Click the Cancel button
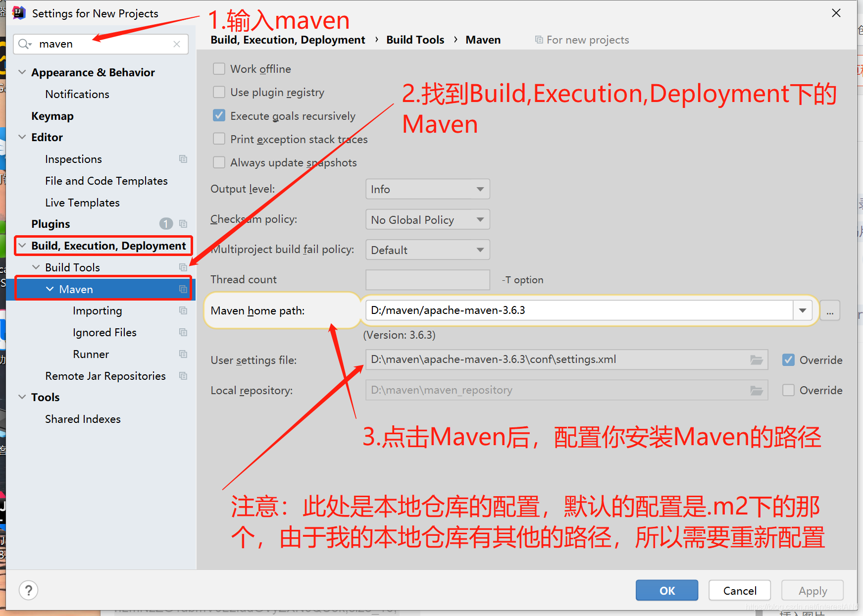This screenshot has height=616, width=863. 740,590
